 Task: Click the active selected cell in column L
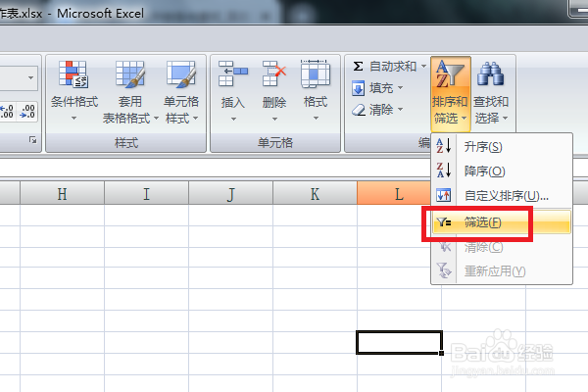pos(400,342)
